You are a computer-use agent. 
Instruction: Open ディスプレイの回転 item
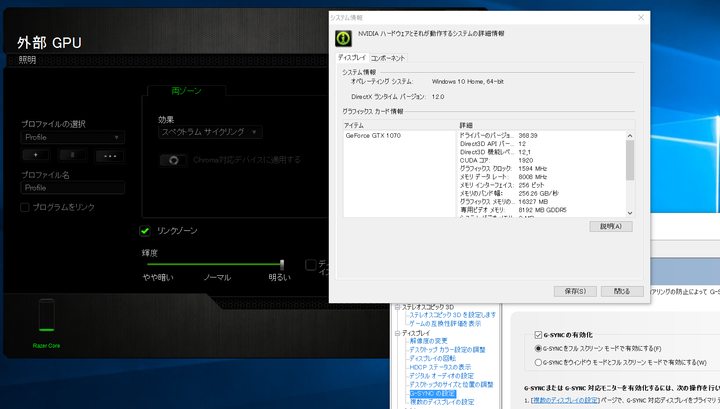(433, 359)
